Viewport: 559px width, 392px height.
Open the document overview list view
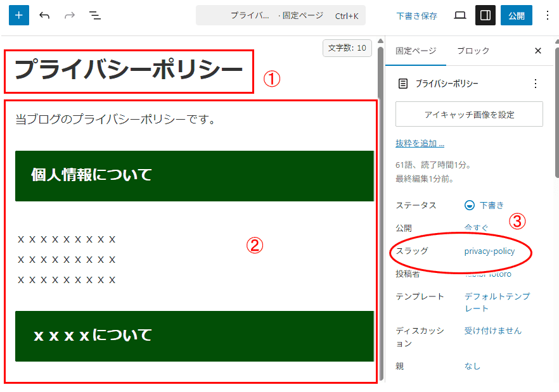pyautogui.click(x=95, y=15)
